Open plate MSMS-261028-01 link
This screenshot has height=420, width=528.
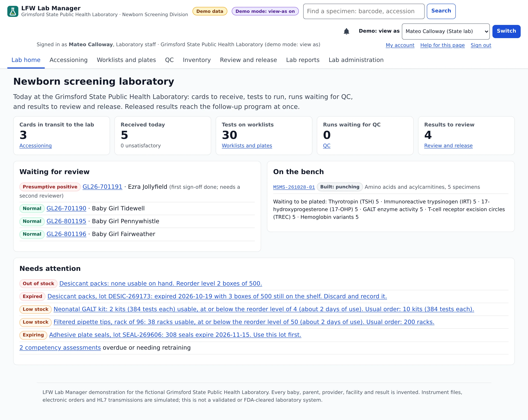294,187
